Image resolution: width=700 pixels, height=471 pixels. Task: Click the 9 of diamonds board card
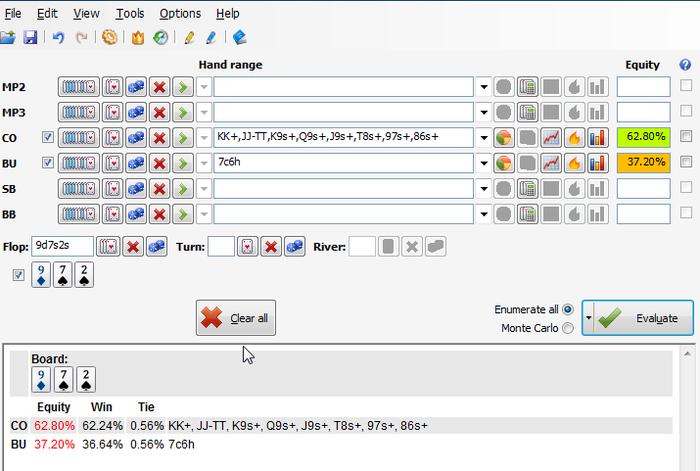coord(41,275)
